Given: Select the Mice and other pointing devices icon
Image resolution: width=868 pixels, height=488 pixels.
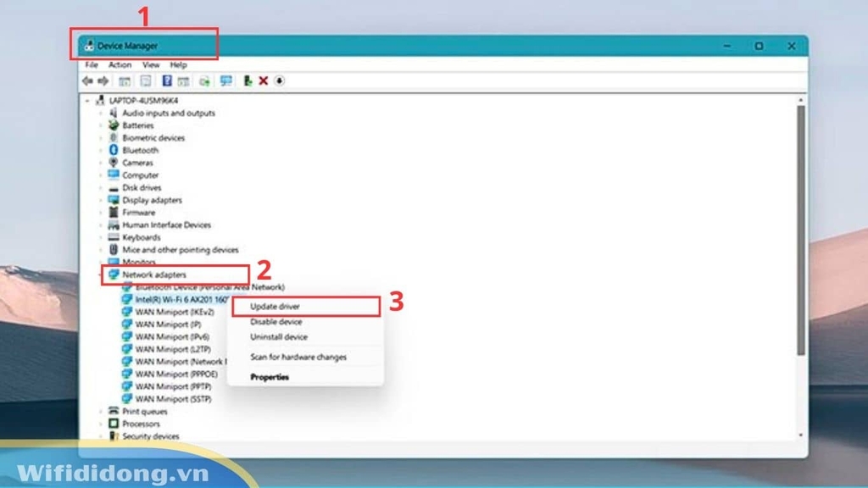Looking at the screenshot, I should (114, 250).
